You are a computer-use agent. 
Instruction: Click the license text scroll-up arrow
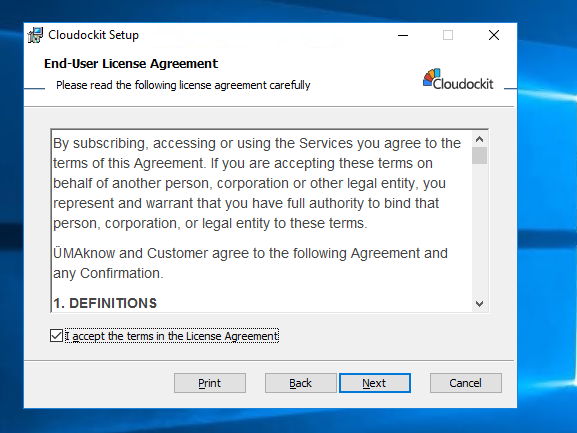(x=479, y=139)
